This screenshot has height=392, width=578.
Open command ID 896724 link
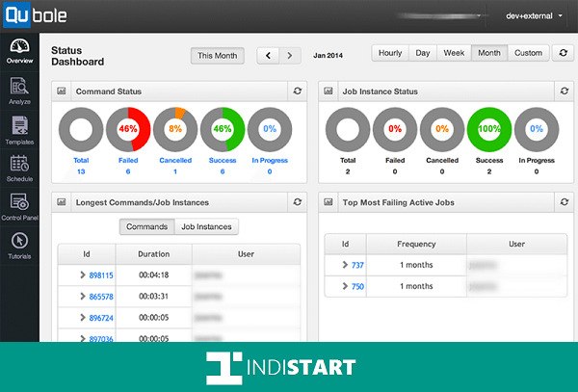click(101, 318)
